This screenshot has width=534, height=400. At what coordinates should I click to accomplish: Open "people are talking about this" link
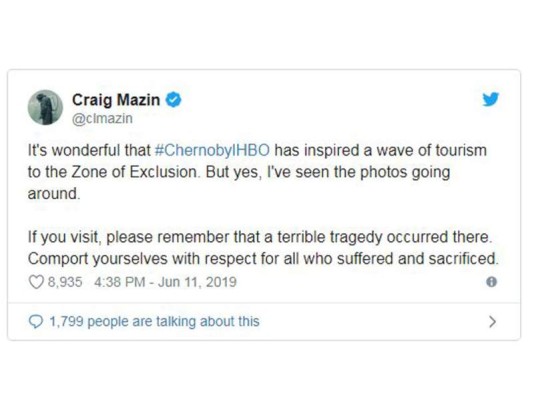coord(173,321)
